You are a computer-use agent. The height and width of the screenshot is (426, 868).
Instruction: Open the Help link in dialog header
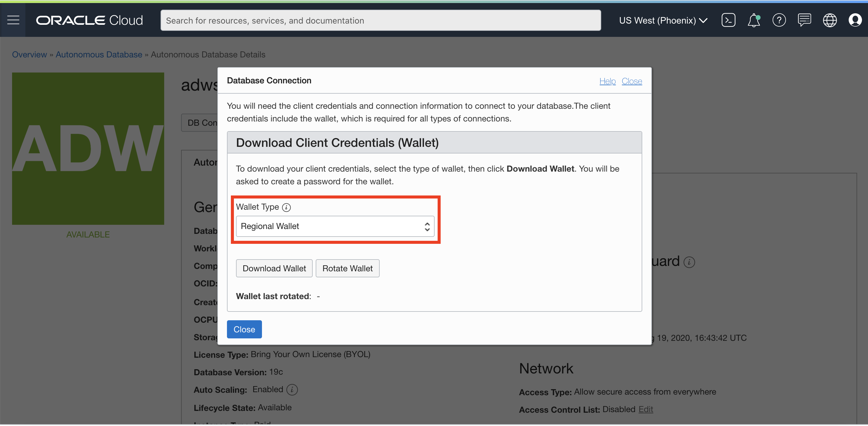coord(607,81)
